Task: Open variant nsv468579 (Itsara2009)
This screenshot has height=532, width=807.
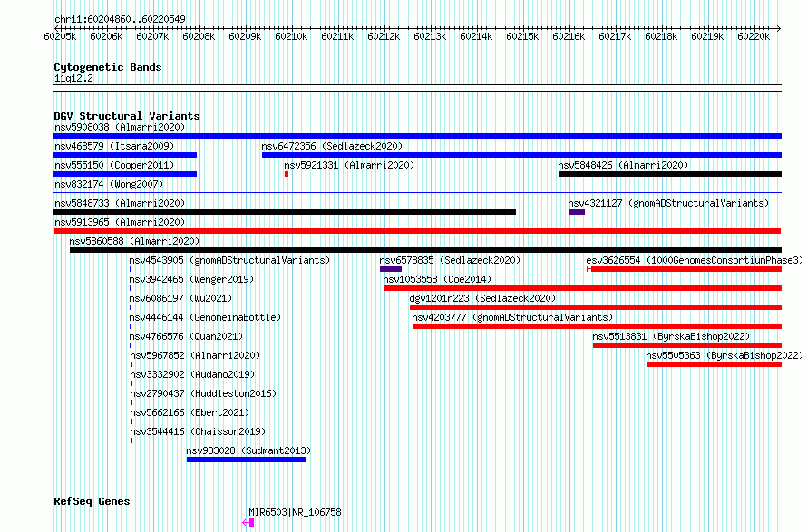Action: [114, 146]
